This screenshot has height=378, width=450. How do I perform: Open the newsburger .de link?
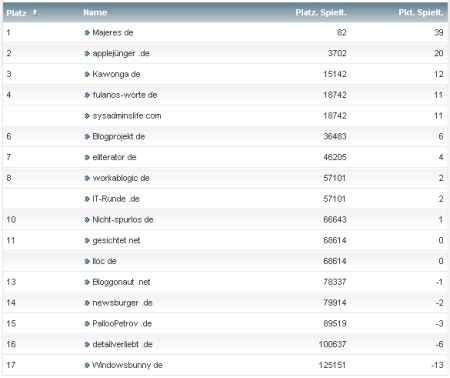coord(122,303)
